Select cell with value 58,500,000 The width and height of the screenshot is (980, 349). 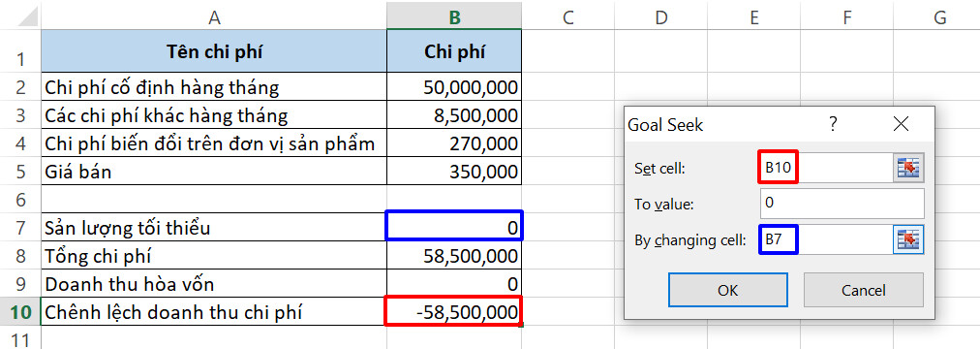pyautogui.click(x=454, y=256)
